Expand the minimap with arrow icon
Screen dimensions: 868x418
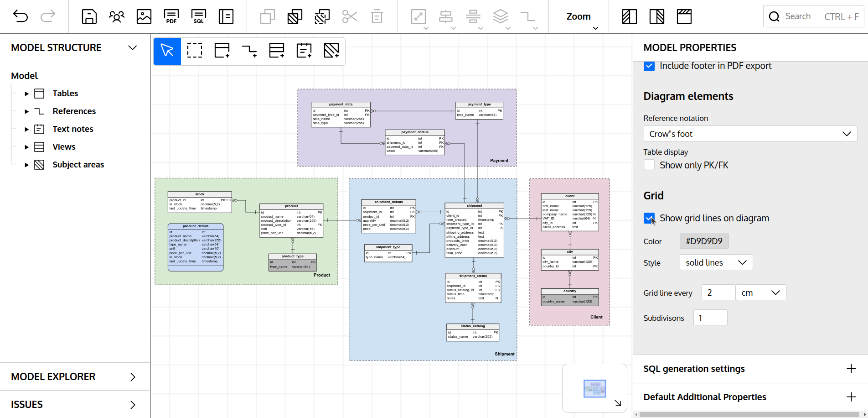tap(618, 403)
